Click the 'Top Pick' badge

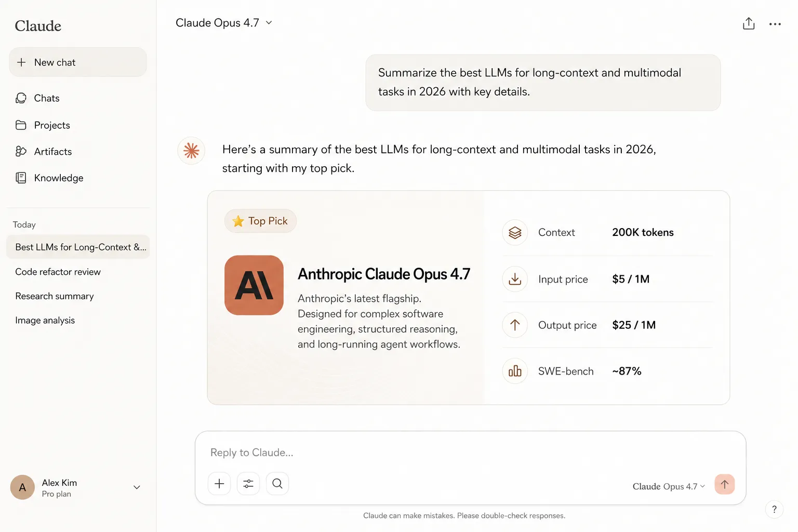click(x=260, y=221)
